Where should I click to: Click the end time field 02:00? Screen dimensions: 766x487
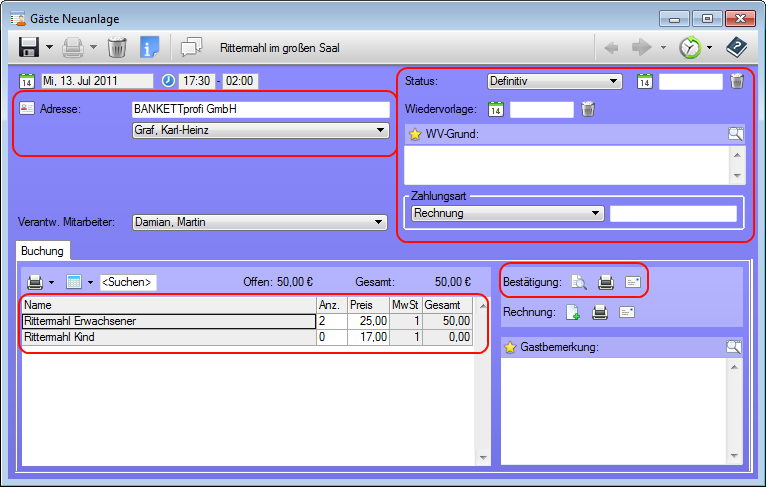(x=240, y=81)
